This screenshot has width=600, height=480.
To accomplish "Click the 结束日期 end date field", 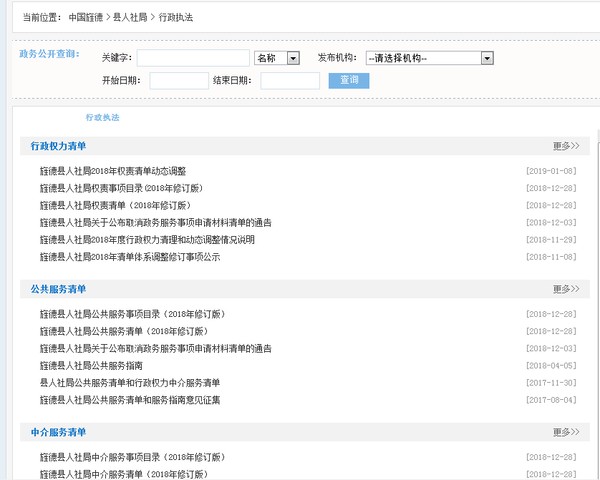I will 290,81.
